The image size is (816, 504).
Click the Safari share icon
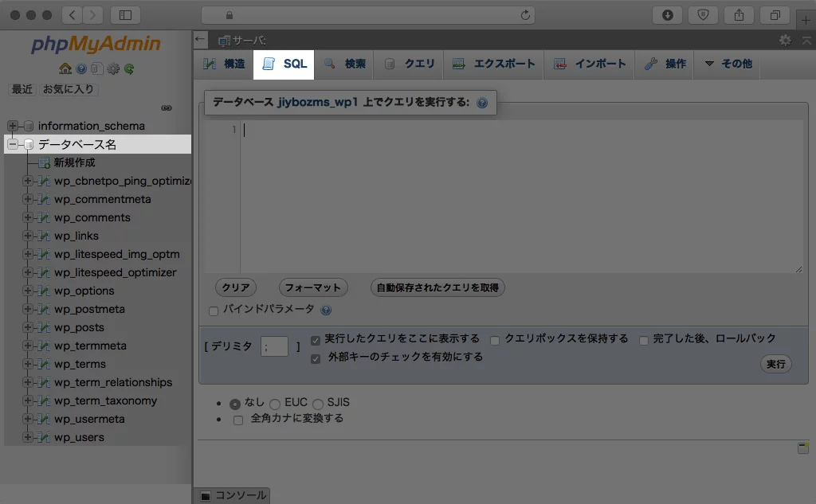(x=739, y=15)
